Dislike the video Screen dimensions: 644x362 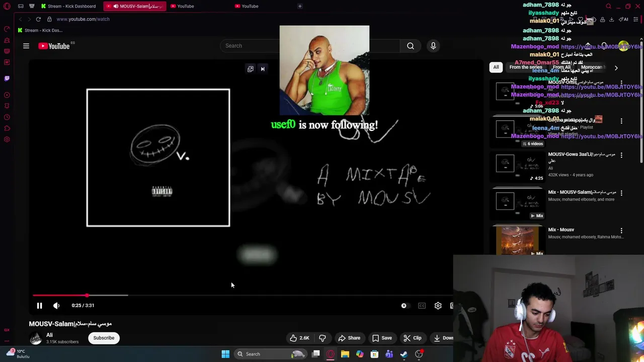(x=323, y=338)
